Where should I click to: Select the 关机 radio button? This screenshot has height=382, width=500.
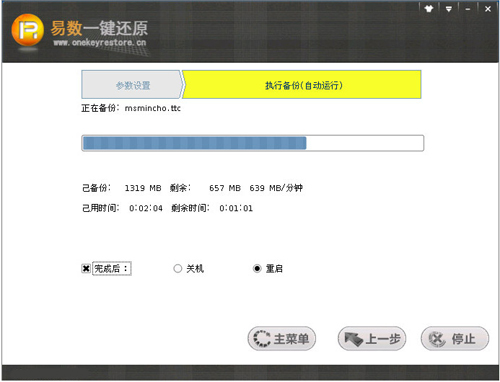(178, 268)
